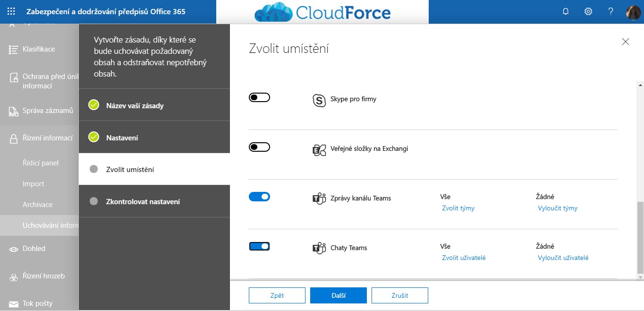Close the Zvolit umístění panel
The image size is (644, 311).
[x=626, y=42]
